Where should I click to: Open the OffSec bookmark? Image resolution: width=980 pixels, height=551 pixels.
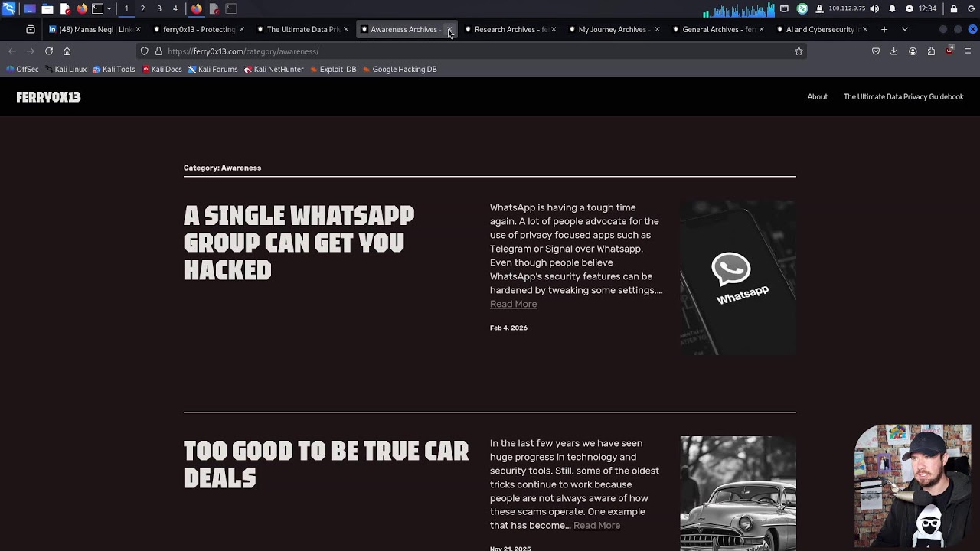point(22,69)
